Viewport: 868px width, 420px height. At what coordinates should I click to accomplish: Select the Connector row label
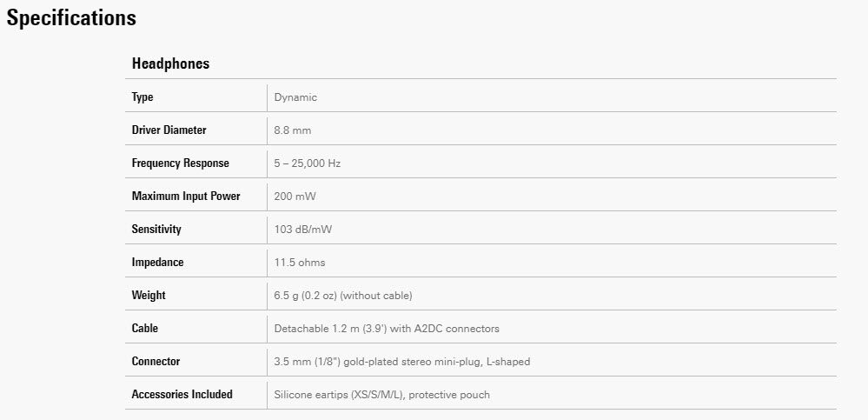click(156, 362)
